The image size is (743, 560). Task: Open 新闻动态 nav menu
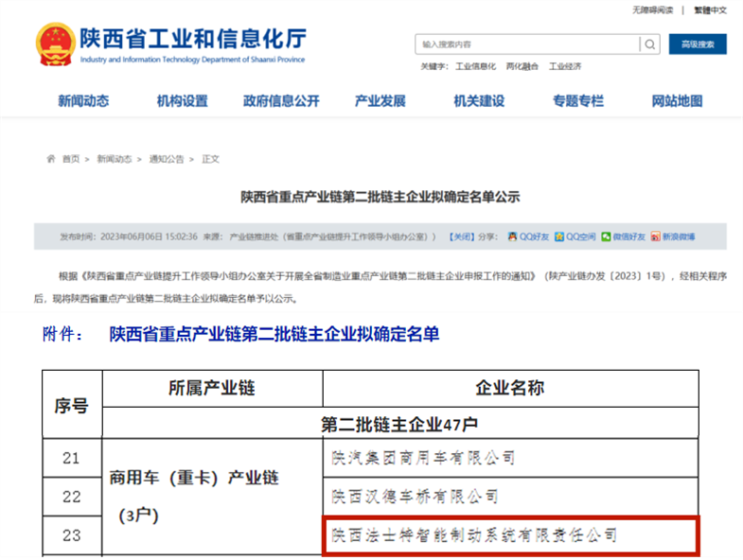[83, 101]
